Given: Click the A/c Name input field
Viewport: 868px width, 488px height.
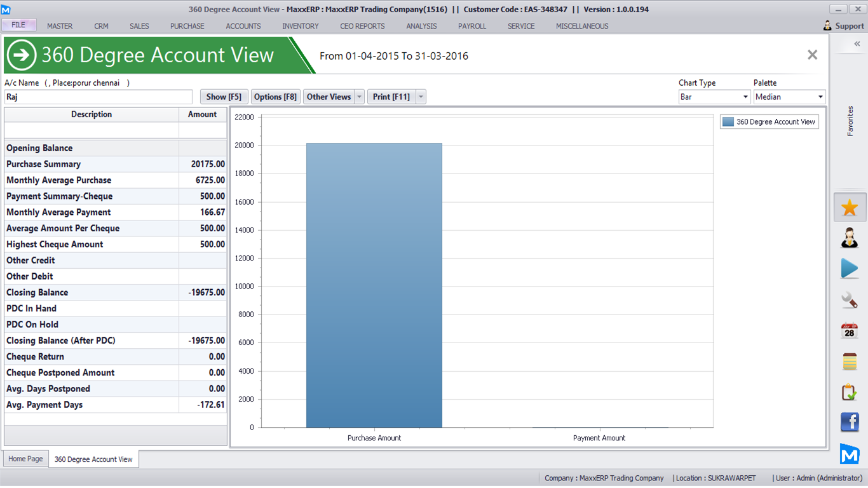Looking at the screenshot, I should (x=98, y=97).
